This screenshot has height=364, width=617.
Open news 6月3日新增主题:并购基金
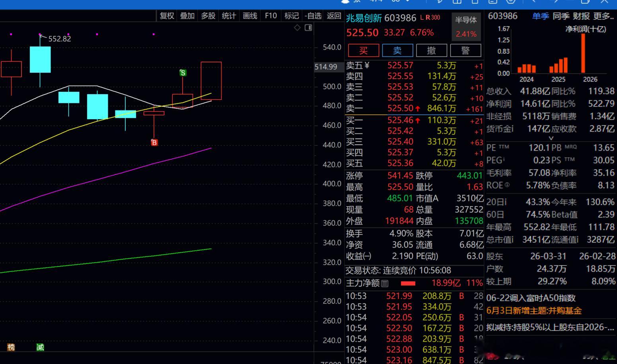pos(534,311)
